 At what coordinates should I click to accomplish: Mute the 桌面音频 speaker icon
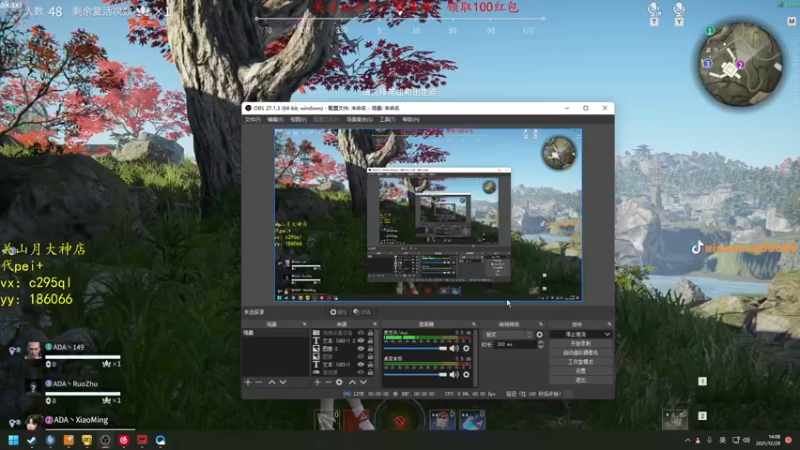[x=454, y=374]
